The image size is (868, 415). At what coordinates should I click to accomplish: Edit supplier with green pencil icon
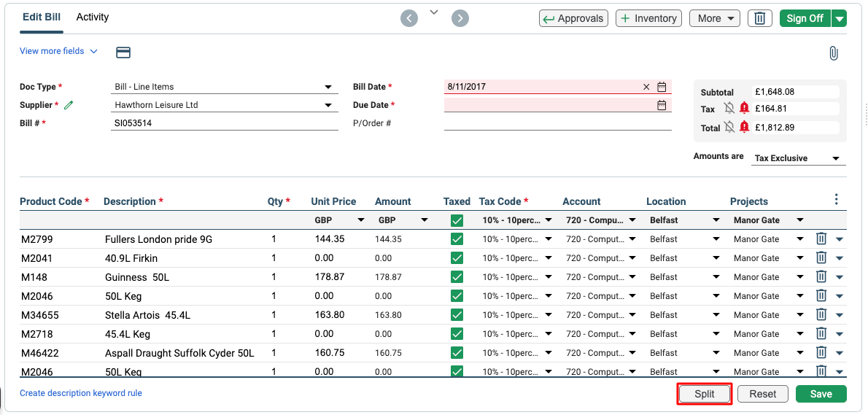[69, 104]
